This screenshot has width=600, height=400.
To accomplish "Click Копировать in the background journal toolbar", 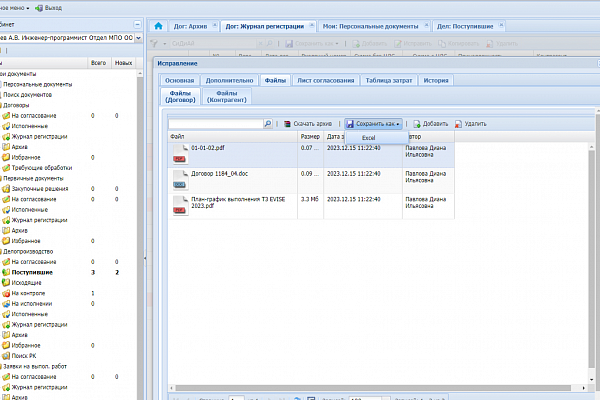I will pyautogui.click(x=458, y=43).
